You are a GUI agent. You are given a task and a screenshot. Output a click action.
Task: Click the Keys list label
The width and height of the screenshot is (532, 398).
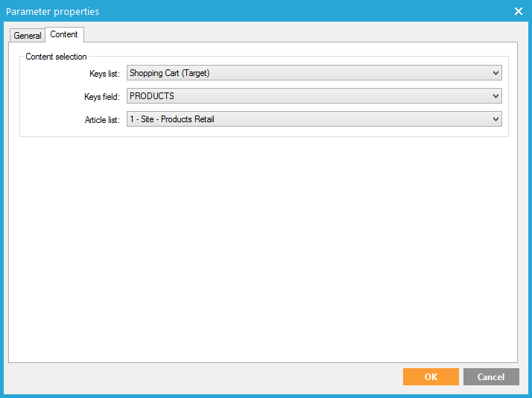104,74
